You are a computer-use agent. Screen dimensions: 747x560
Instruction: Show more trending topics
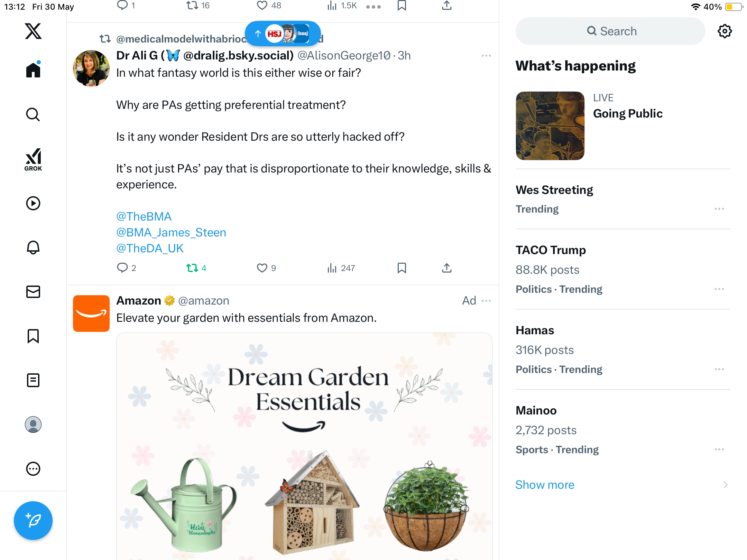tap(545, 485)
